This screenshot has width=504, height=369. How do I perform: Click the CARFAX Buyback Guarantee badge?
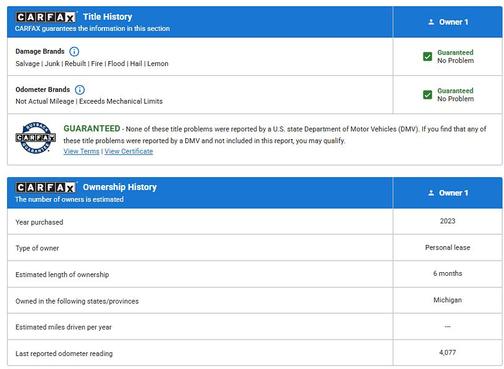pos(36,138)
